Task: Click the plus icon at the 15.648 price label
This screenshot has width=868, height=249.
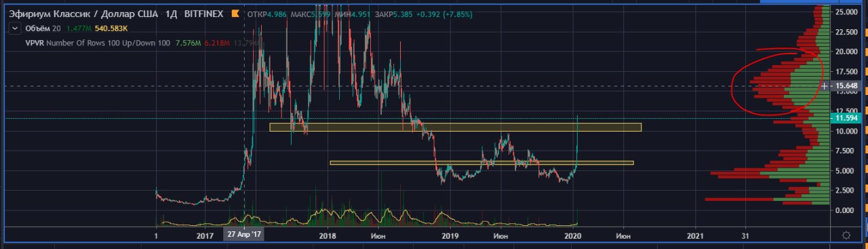Action: click(825, 86)
